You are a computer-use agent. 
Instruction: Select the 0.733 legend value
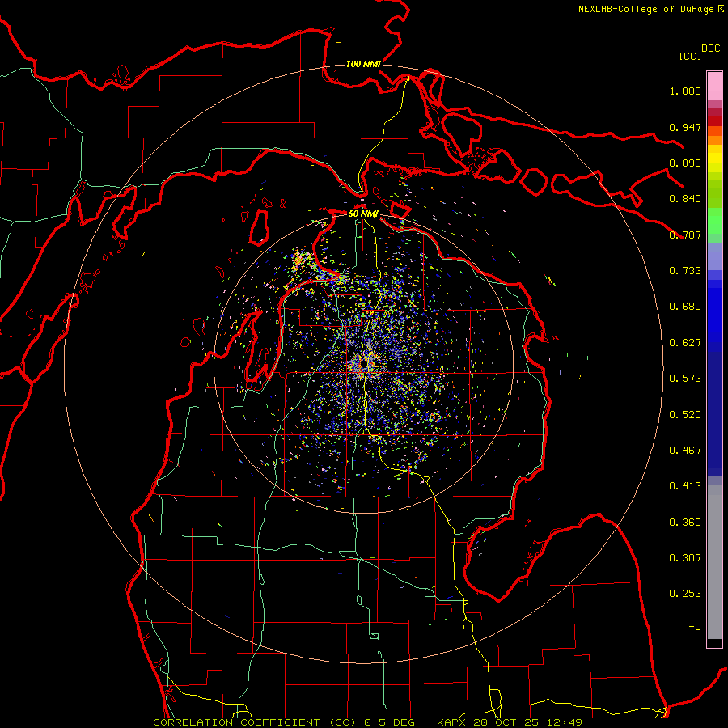point(685,271)
